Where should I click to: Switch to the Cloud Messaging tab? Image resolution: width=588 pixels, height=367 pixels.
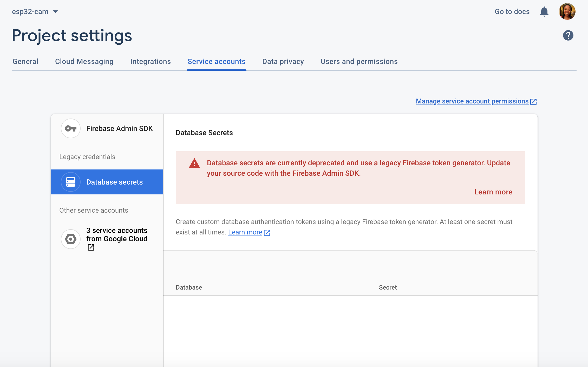pos(84,62)
